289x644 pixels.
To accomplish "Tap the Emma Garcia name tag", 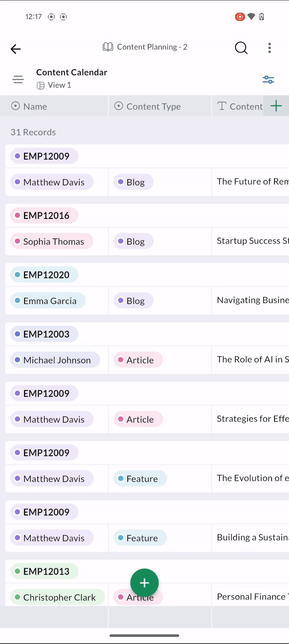I will (x=48, y=301).
